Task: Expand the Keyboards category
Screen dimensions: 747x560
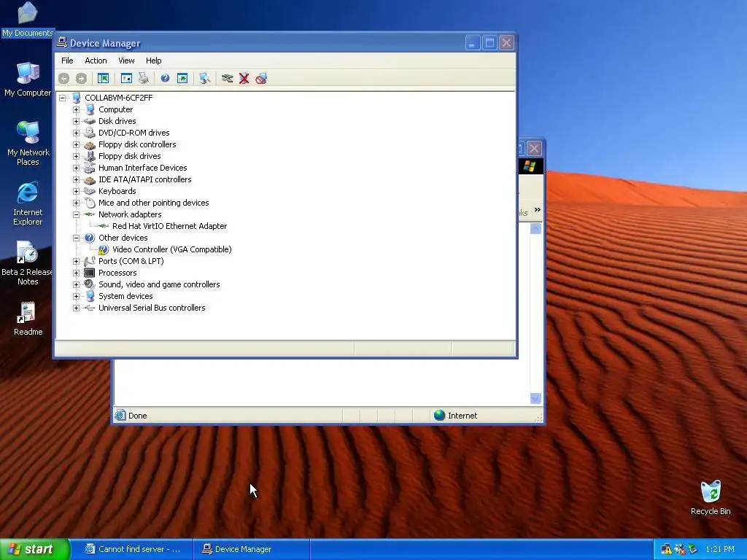Action: (76, 191)
